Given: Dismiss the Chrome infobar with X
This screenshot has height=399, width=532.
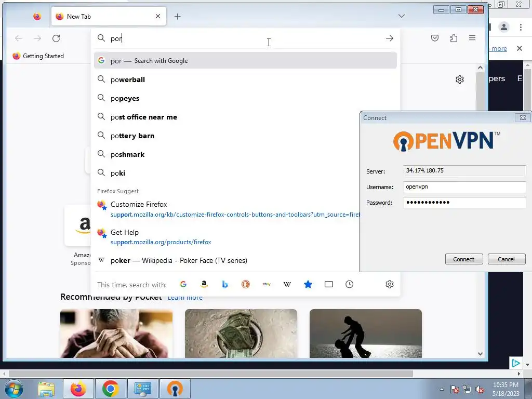Looking at the screenshot, I should [520, 48].
